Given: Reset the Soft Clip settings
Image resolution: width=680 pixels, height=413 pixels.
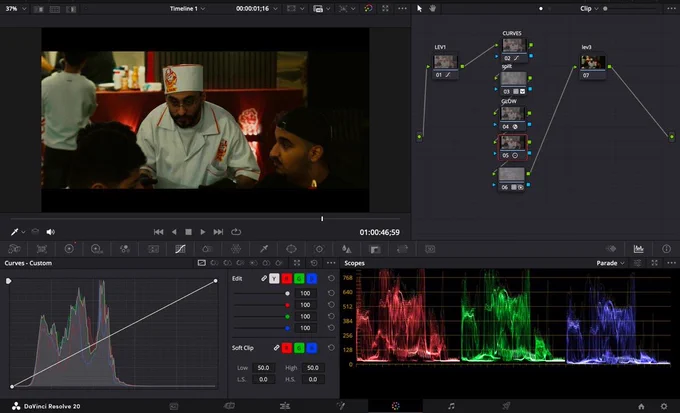Looking at the screenshot, I should tap(331, 348).
